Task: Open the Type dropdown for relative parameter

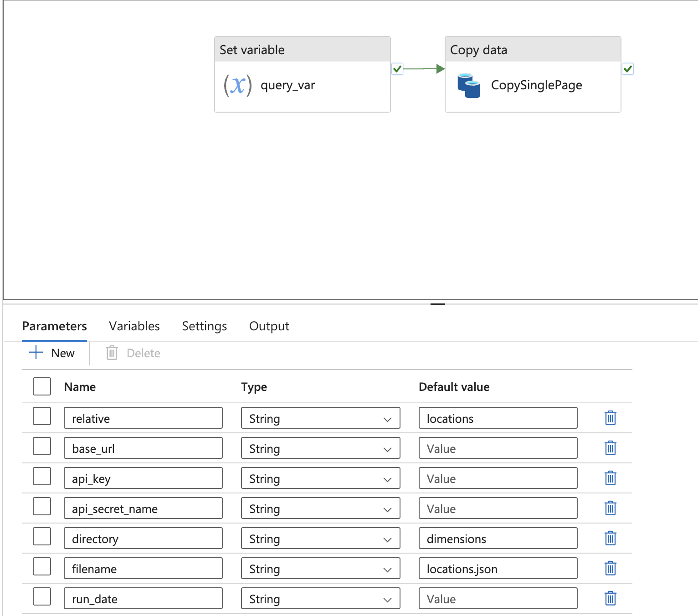Action: coord(388,418)
